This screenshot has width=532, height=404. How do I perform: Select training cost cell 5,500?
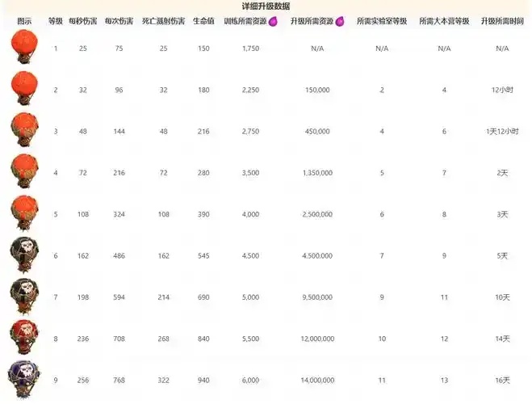[250, 339]
